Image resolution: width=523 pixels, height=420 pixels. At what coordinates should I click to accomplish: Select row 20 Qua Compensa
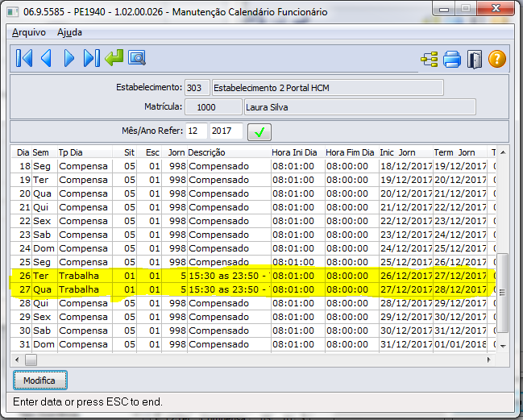point(253,193)
